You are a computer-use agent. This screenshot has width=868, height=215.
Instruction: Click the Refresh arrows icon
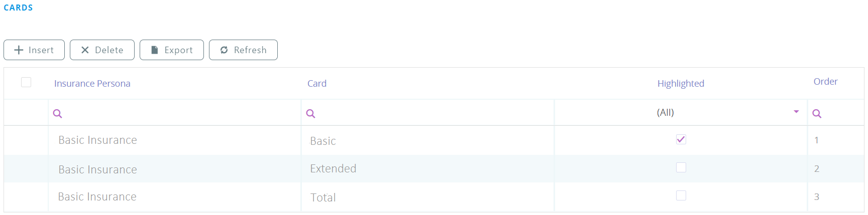tap(224, 50)
